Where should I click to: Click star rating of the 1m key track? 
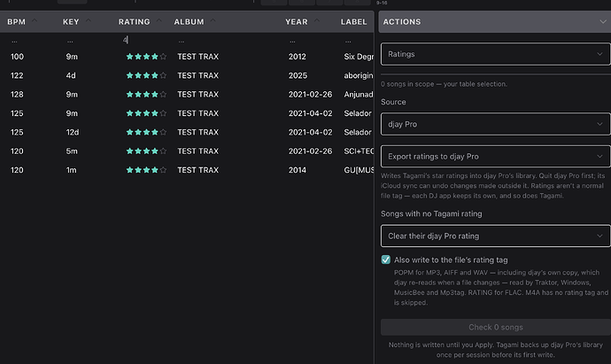[x=146, y=170]
